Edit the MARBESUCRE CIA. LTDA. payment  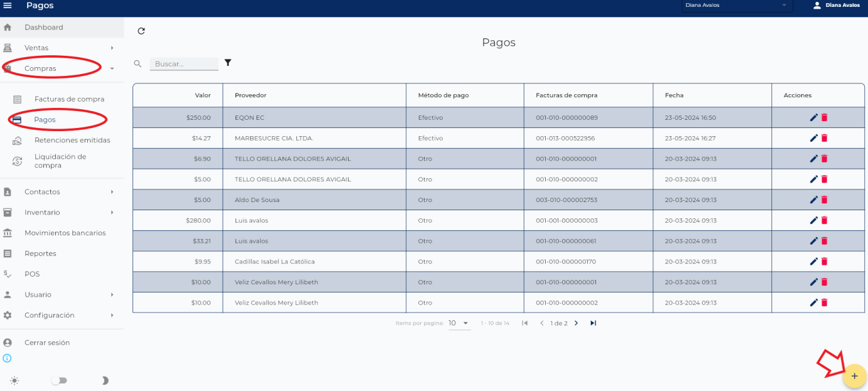pyautogui.click(x=814, y=138)
